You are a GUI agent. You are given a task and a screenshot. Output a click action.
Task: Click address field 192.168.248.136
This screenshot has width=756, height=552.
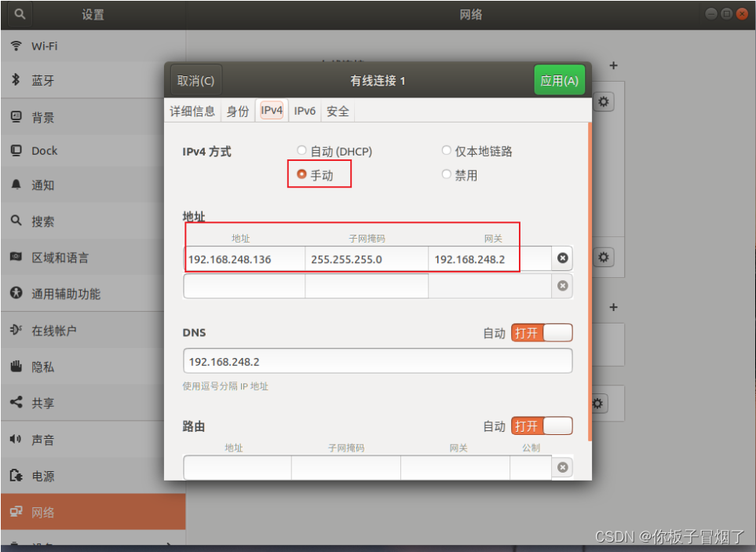coord(244,259)
